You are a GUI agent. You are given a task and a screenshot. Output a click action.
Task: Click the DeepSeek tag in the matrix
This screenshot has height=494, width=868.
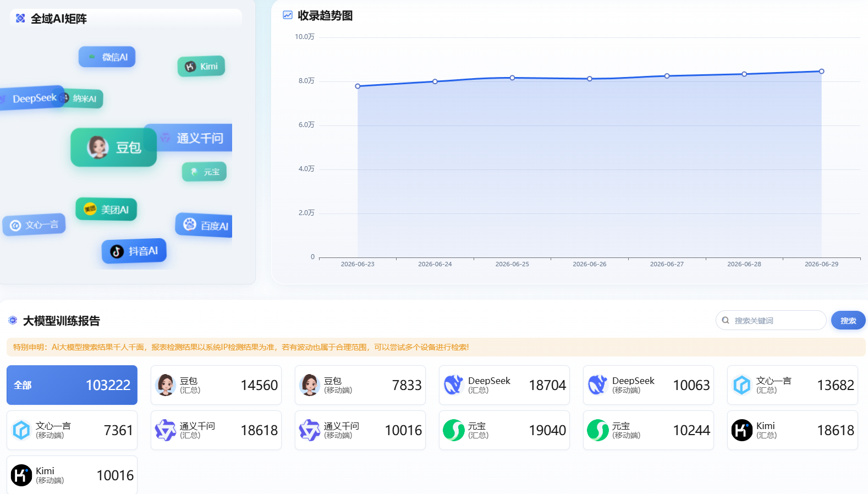coord(32,98)
